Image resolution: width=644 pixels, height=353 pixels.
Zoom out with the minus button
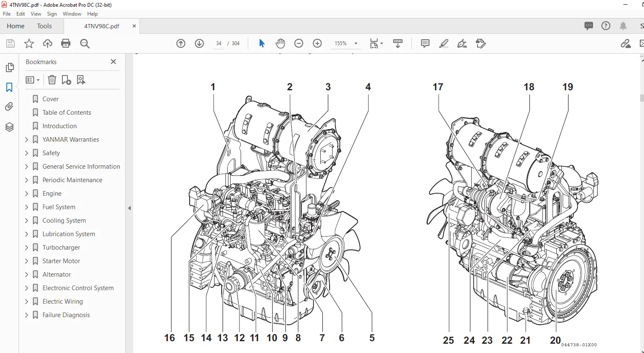299,43
